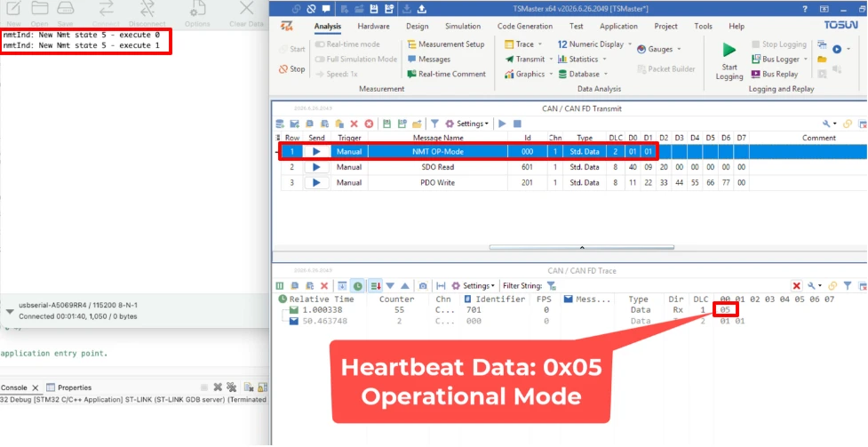Open Settings dropdown in Transmit toolbar
The width and height of the screenshot is (868, 447).
coord(467,124)
